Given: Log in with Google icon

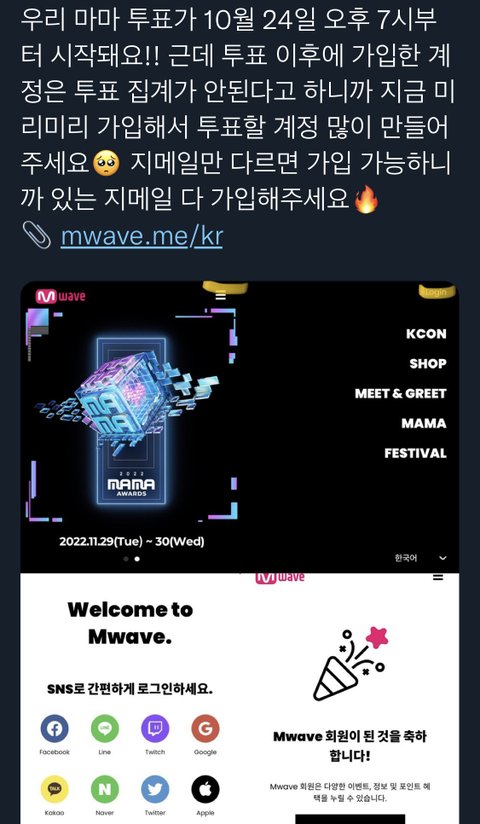Looking at the screenshot, I should (x=205, y=728).
